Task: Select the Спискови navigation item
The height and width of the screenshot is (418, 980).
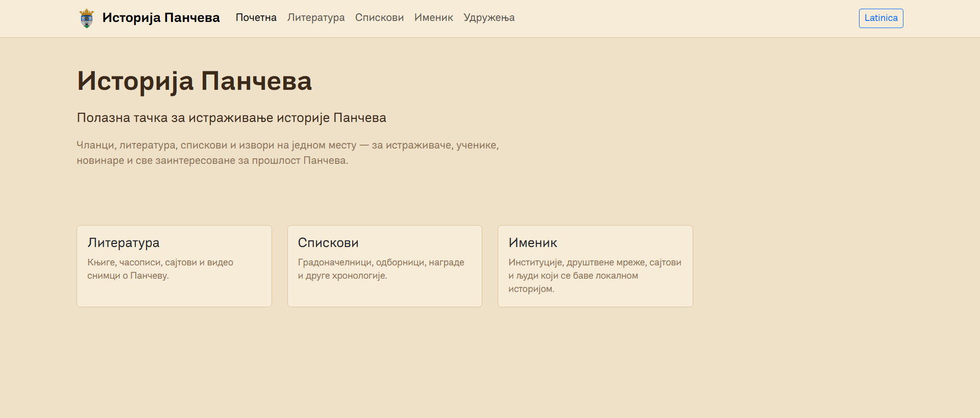Action: (x=379, y=18)
